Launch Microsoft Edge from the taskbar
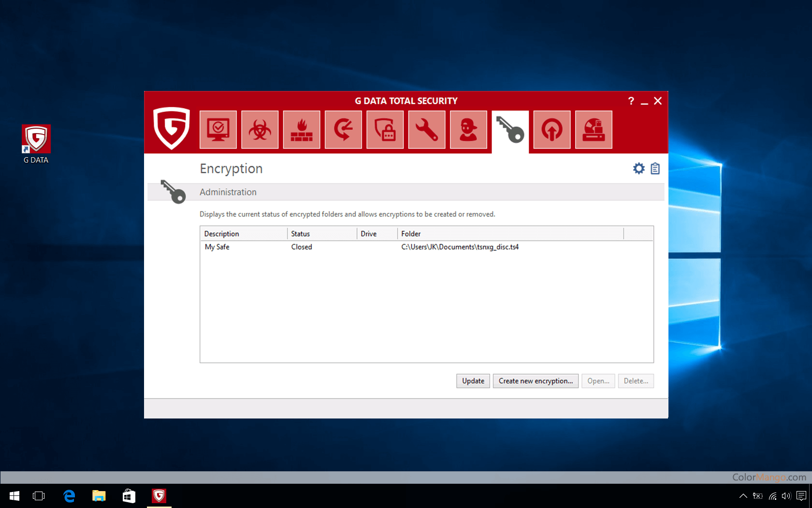Screen dimensions: 812x508 point(69,496)
